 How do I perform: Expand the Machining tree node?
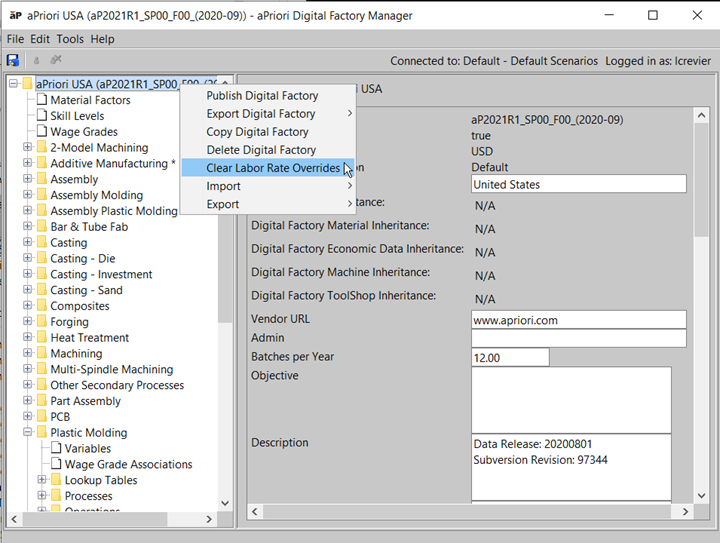click(28, 353)
